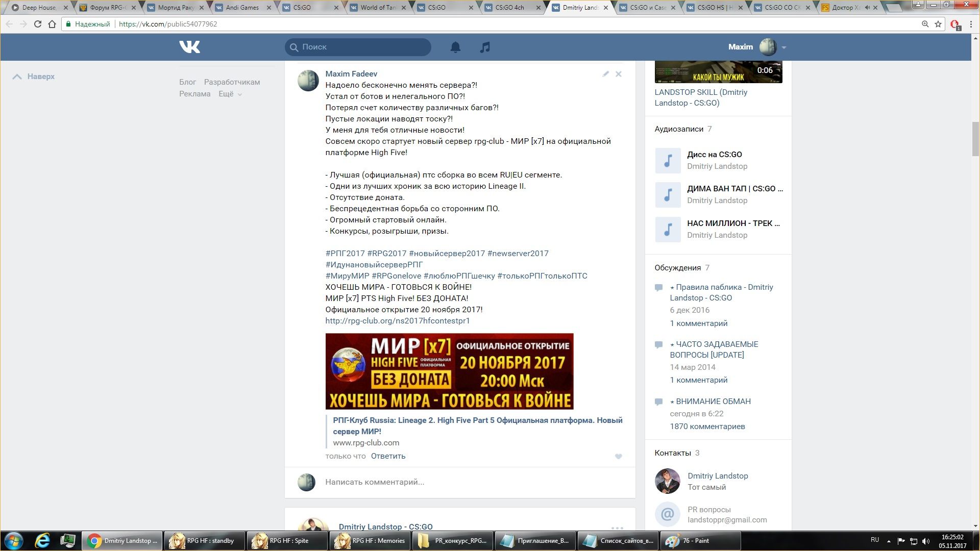Open post options three-dot menu

pyautogui.click(x=617, y=528)
